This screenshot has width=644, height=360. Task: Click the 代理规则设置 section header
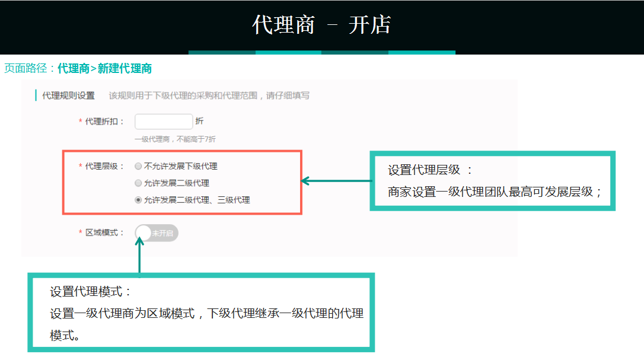[61, 95]
